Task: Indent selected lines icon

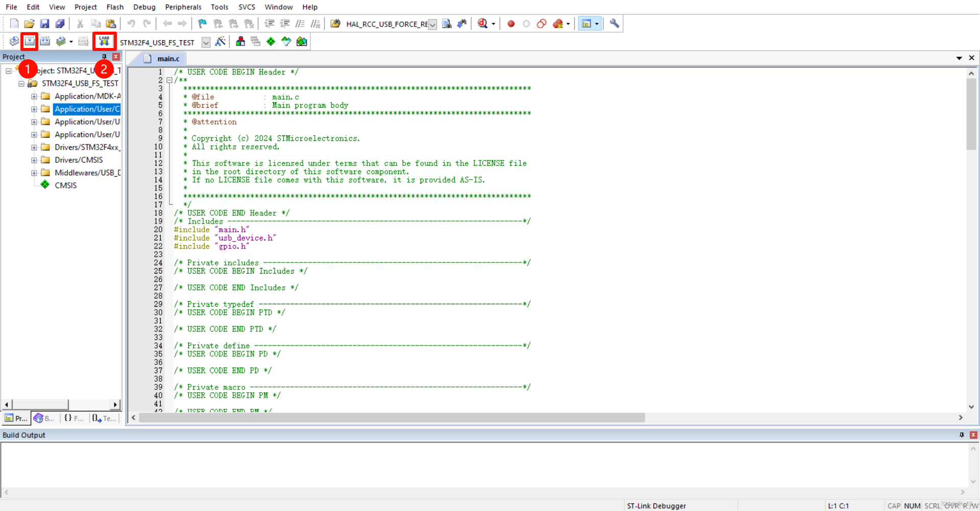Action: [x=269, y=23]
